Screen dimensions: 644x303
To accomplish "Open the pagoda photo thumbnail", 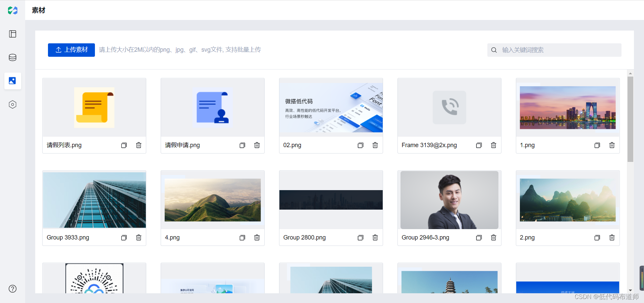I will pyautogui.click(x=449, y=282).
